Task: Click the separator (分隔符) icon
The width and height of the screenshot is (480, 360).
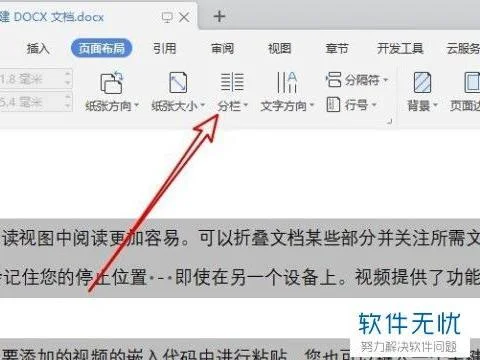Action: pyautogui.click(x=333, y=80)
